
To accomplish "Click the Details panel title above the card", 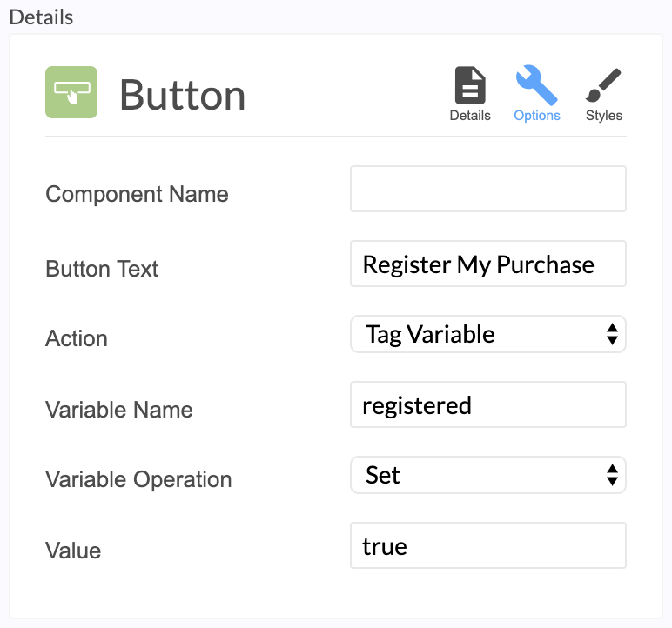I will (41, 17).
